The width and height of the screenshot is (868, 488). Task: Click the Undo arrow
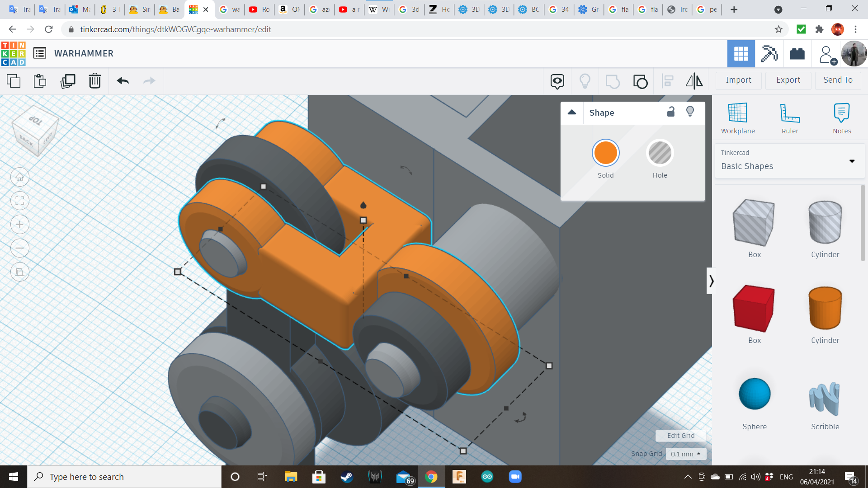[x=123, y=81]
